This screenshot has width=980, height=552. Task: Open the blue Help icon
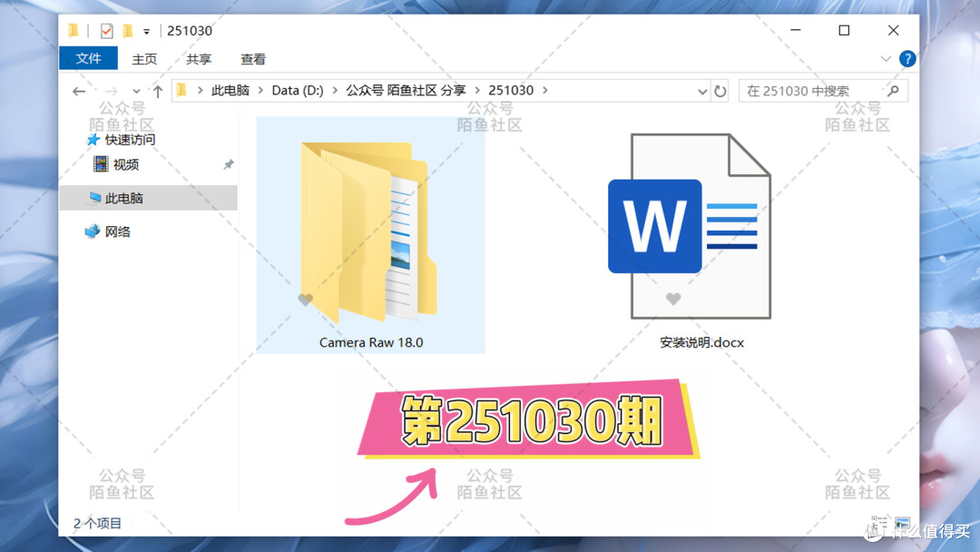pos(907,59)
